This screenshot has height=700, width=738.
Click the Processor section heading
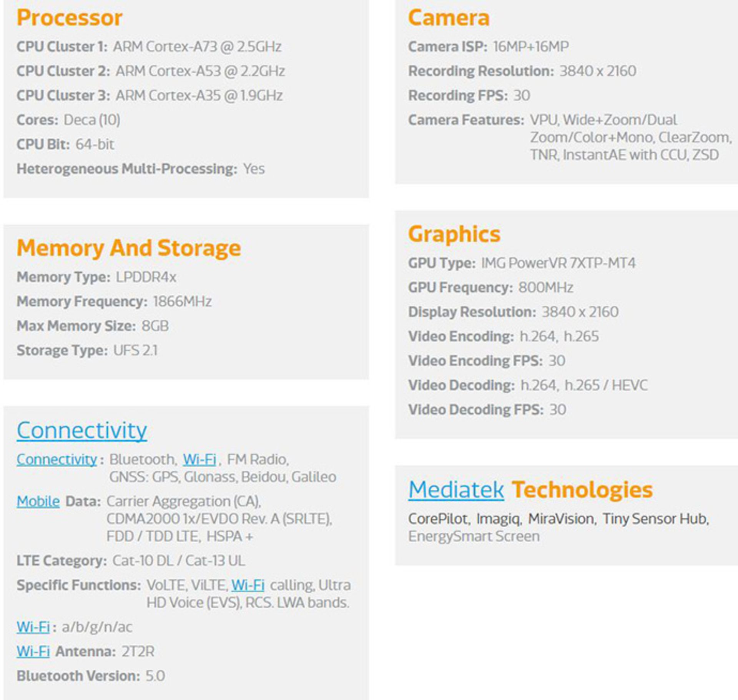coord(70,18)
